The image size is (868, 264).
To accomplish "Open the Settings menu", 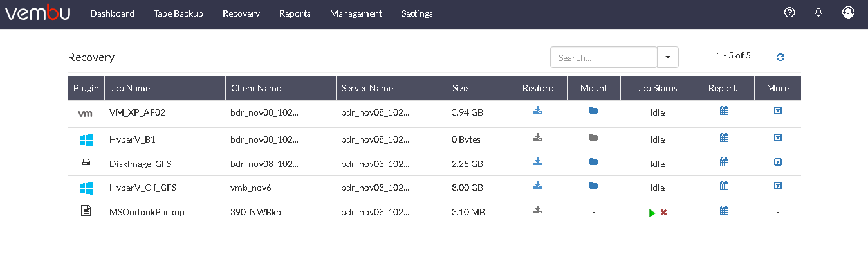I will [417, 13].
